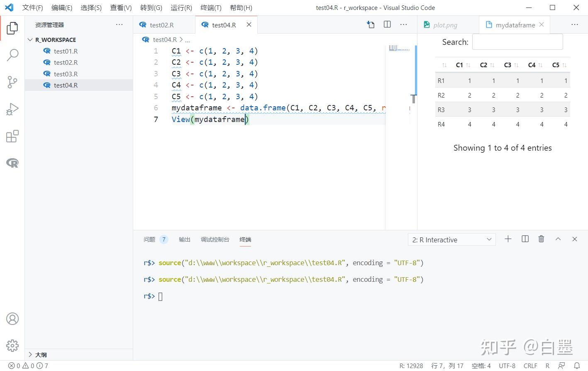The image size is (588, 371).
Task: Open notifications via the bell icon
Action: [x=577, y=366]
